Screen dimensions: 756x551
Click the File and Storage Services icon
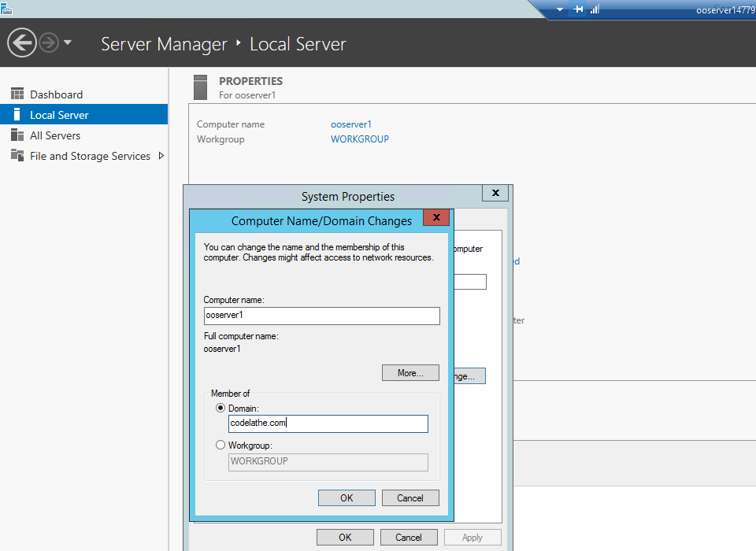coord(17,156)
